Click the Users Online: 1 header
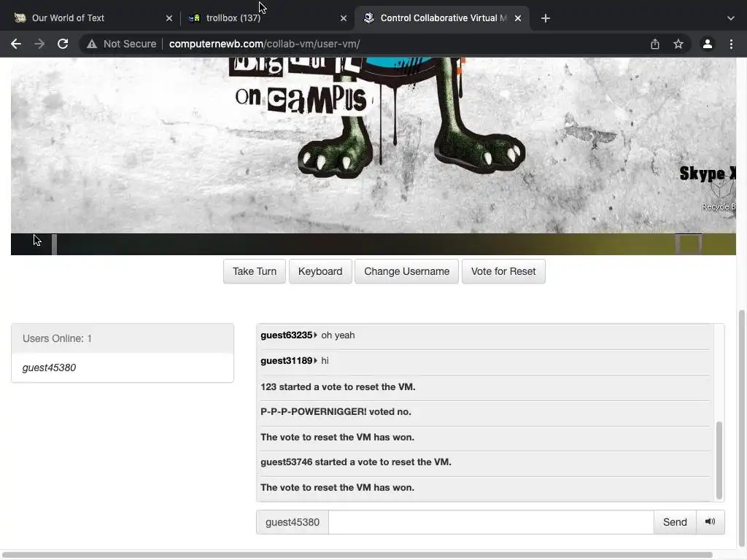Image resolution: width=747 pixels, height=560 pixels. point(123,338)
